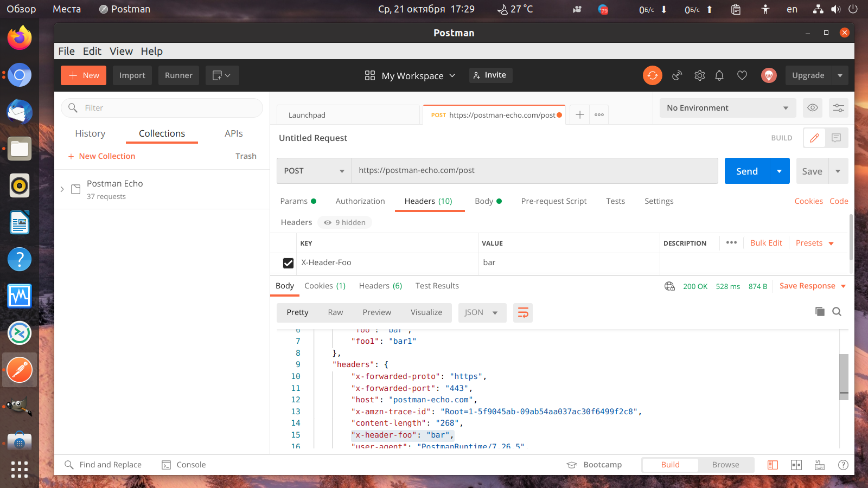Open the Presets dropdown
Screen dimensions: 868x488
814,243
